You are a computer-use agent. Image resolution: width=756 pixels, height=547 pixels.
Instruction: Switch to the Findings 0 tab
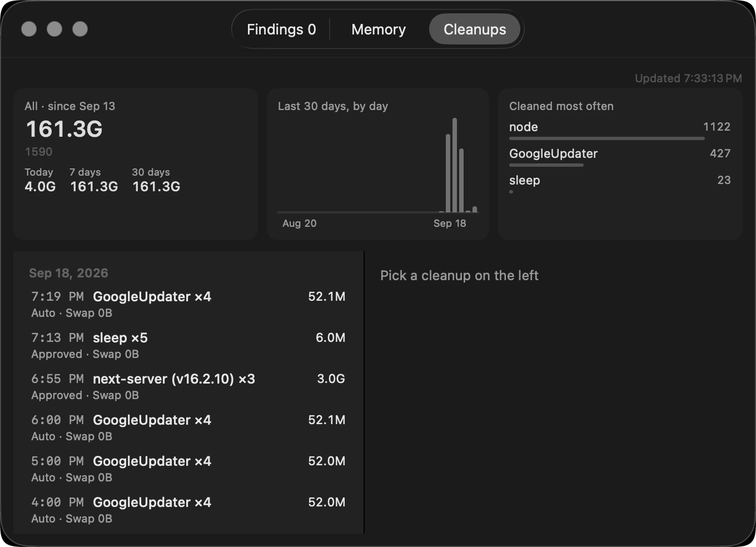pyautogui.click(x=281, y=29)
